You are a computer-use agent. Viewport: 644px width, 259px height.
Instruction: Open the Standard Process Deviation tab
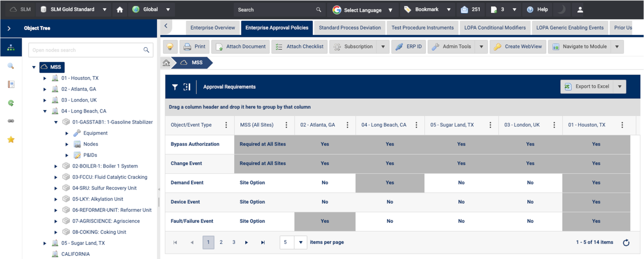(350, 28)
